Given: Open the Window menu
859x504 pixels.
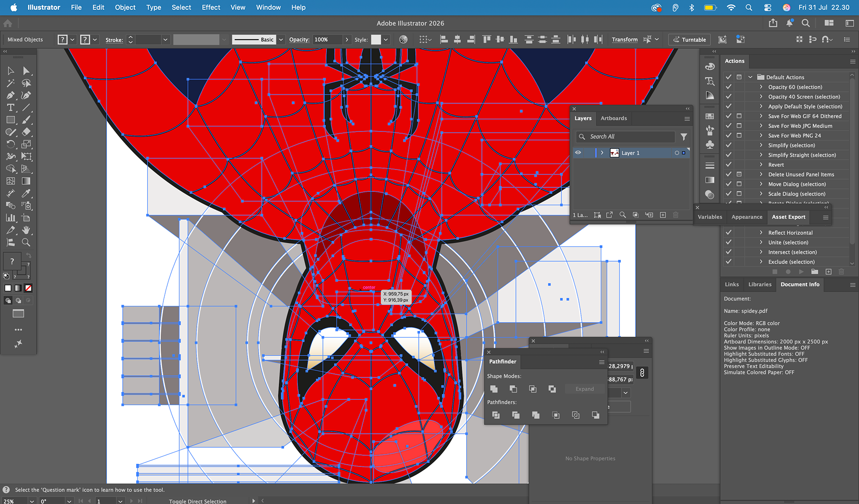Looking at the screenshot, I should (x=268, y=8).
